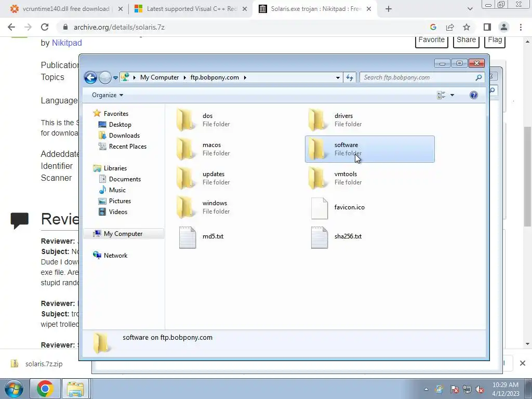Select My Computer in navigation pane
This screenshot has height=399, width=532.
pyautogui.click(x=124, y=234)
